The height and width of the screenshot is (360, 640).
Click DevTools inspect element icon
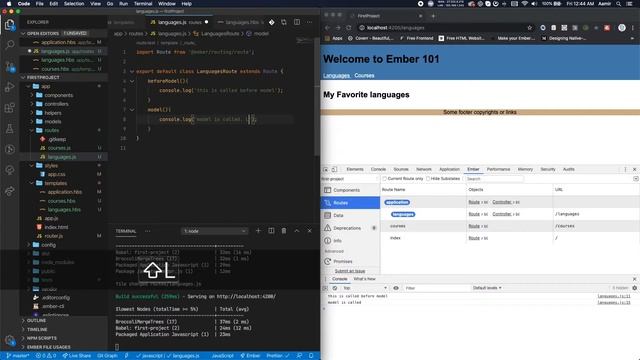tap(326, 169)
